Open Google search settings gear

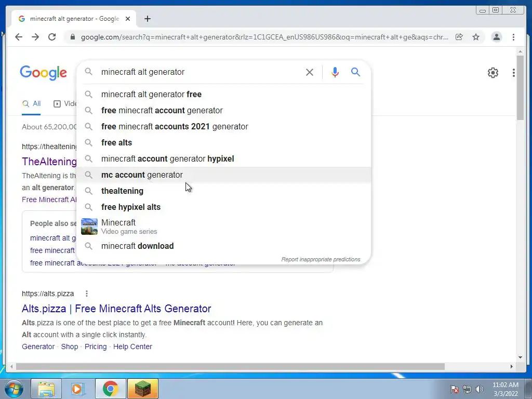tap(493, 73)
